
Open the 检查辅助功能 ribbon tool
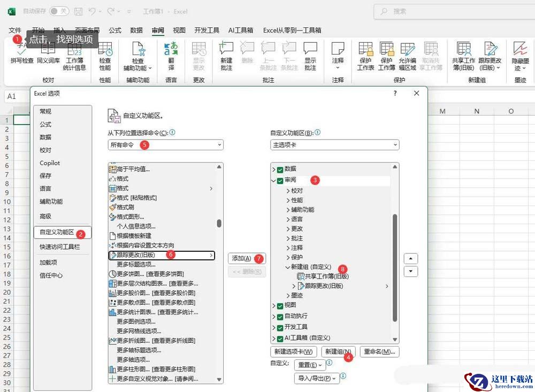(138, 56)
